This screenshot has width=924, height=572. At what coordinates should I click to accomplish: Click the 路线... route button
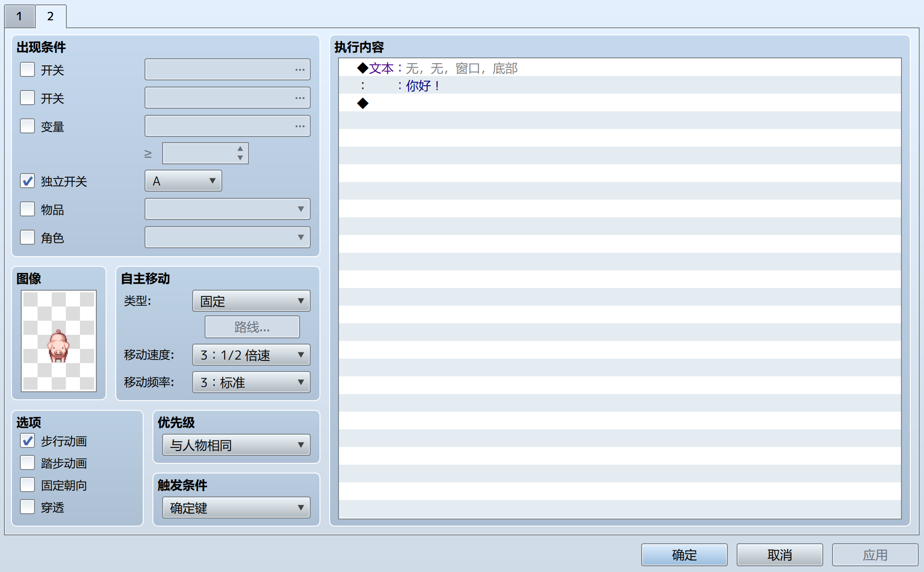[252, 327]
